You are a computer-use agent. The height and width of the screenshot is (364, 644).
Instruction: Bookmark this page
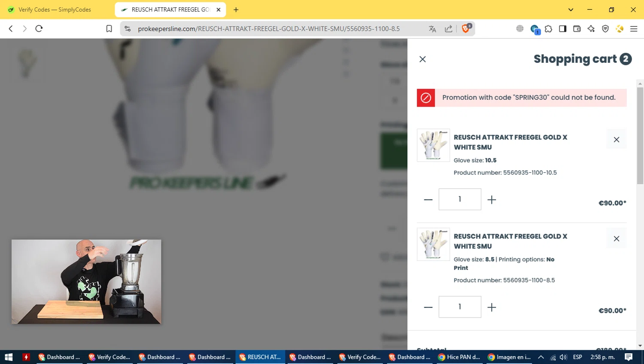109,29
